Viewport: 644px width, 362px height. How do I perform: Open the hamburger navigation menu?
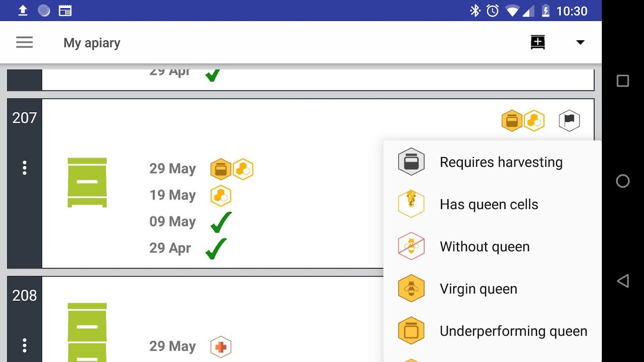tap(24, 43)
